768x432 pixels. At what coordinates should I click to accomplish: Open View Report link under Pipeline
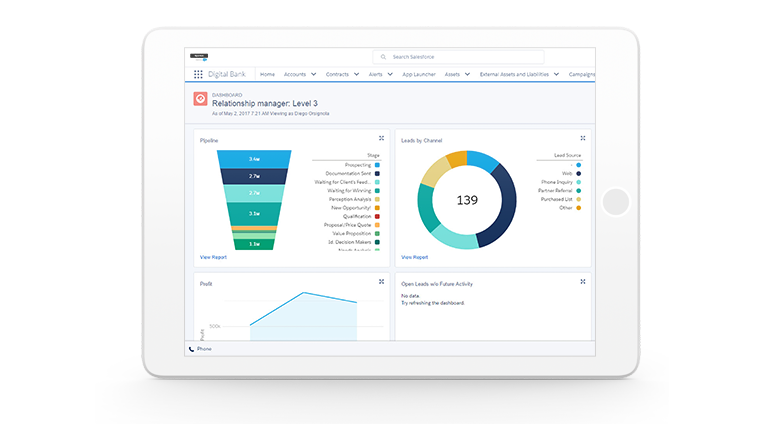point(213,257)
